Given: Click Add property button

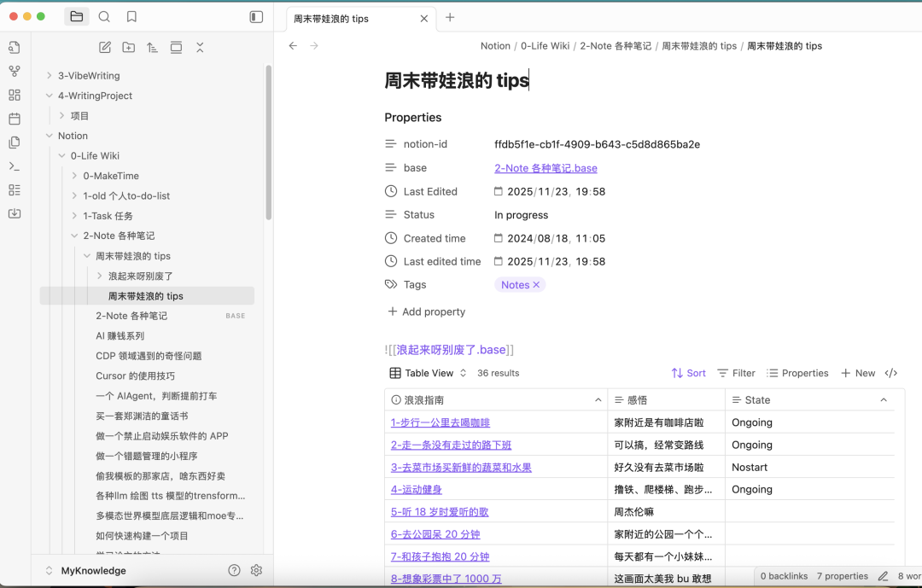Looking at the screenshot, I should pos(426,311).
